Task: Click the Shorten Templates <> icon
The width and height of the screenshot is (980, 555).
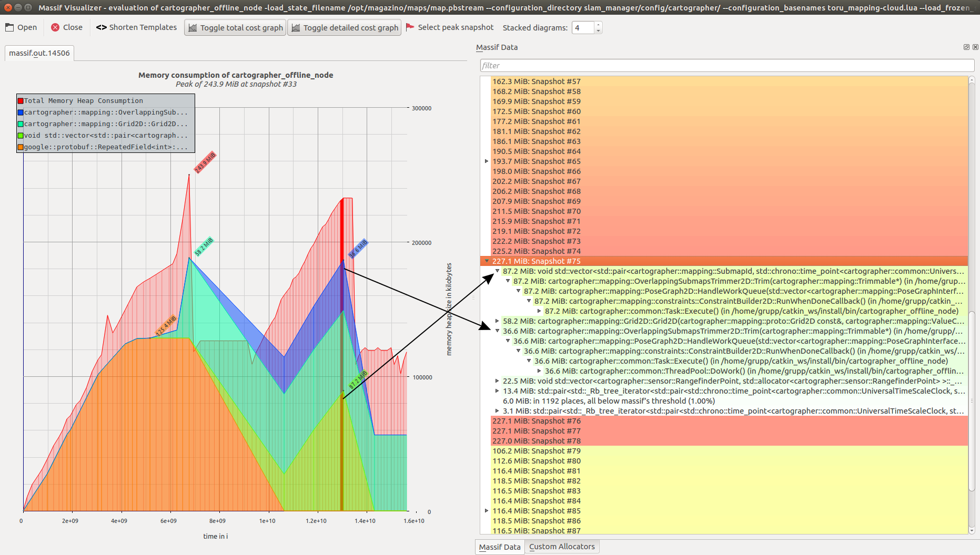Action: point(102,27)
